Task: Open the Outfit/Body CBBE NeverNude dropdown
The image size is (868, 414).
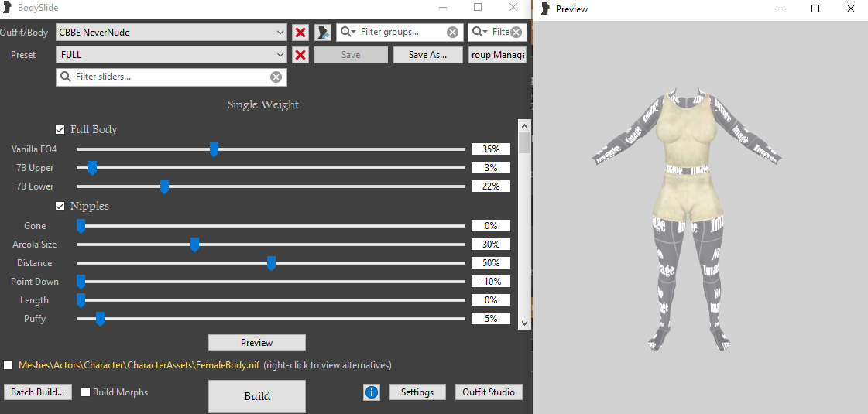Action: pos(171,33)
